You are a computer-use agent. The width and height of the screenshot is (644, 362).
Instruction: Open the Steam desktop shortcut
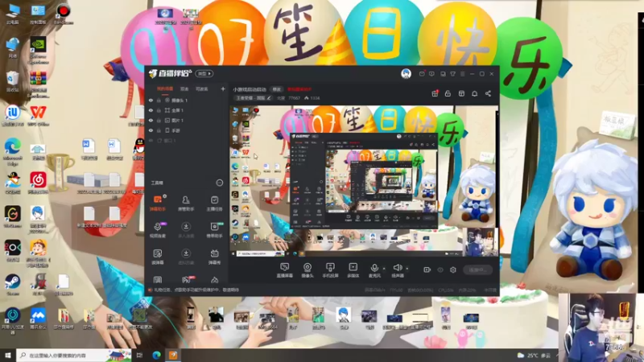[13, 285]
